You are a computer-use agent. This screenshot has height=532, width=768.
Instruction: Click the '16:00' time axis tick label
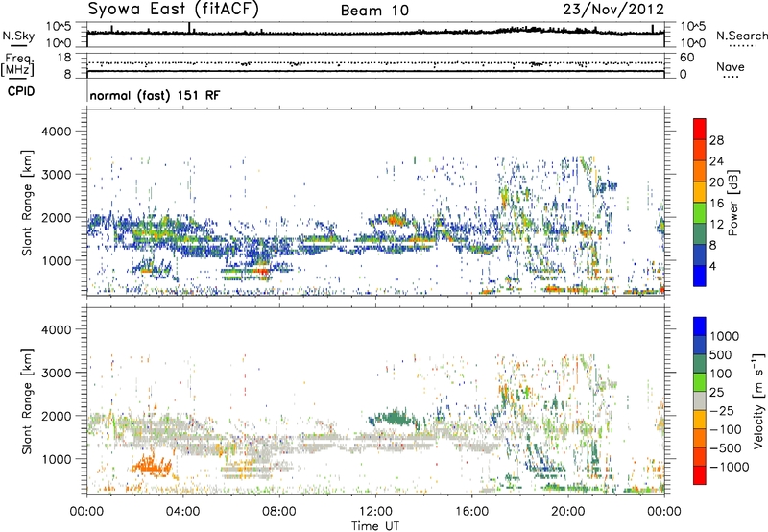point(471,512)
